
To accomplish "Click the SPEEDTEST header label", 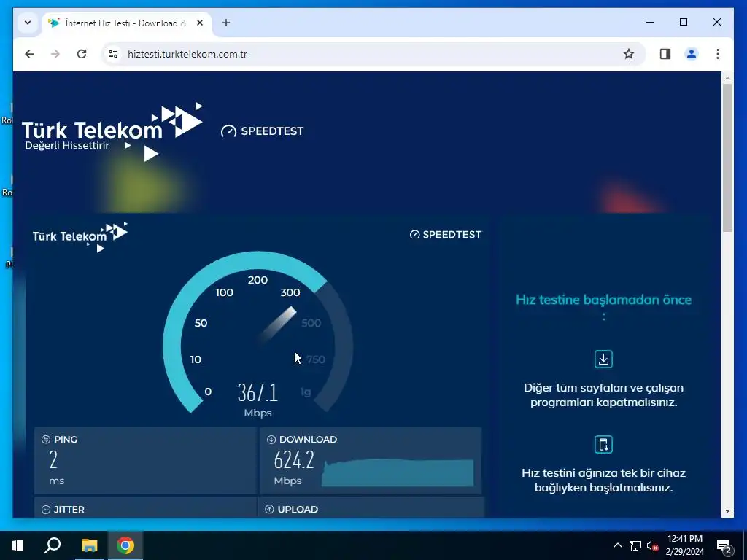I will pyautogui.click(x=263, y=131).
